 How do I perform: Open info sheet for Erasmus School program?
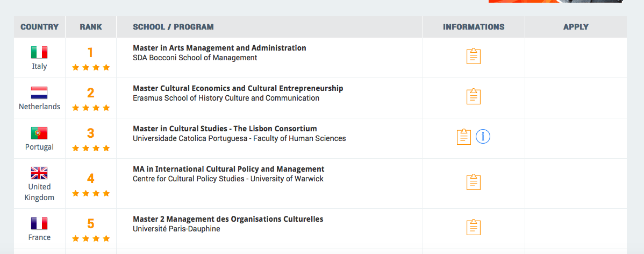coord(473,96)
